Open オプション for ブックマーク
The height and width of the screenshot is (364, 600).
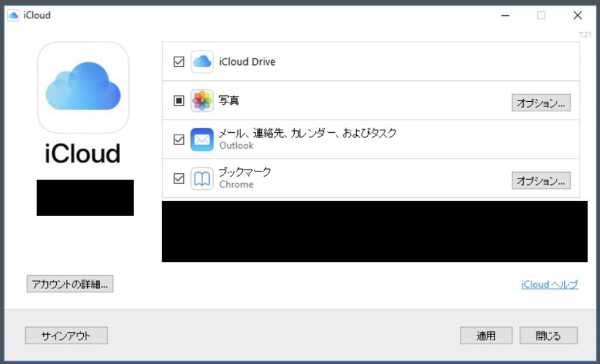(x=541, y=181)
